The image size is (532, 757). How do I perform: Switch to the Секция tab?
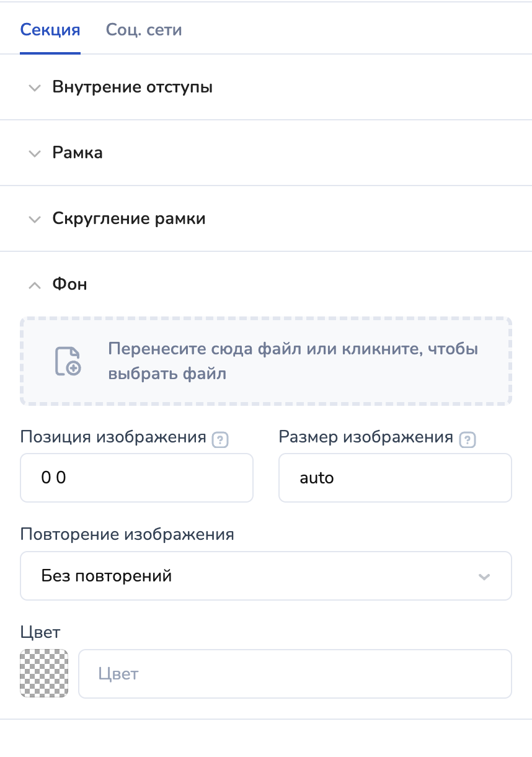(50, 30)
